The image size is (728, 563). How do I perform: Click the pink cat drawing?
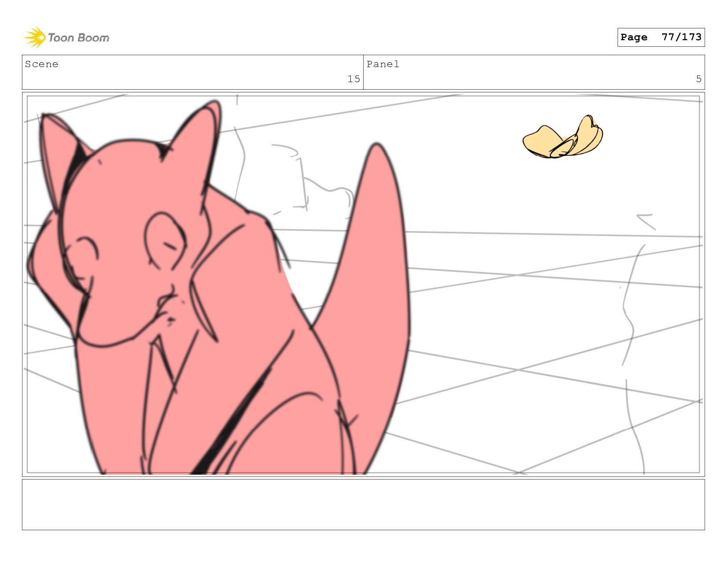(218, 288)
